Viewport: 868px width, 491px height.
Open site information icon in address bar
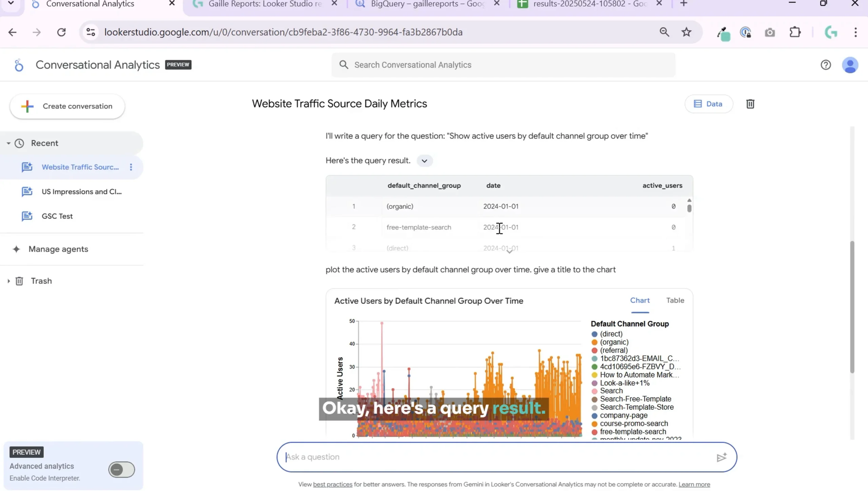[x=91, y=32]
